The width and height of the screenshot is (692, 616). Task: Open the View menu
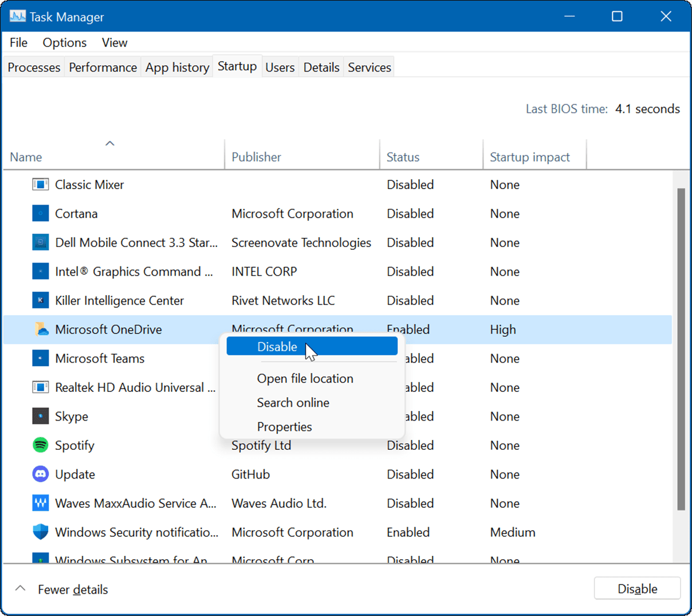click(114, 42)
